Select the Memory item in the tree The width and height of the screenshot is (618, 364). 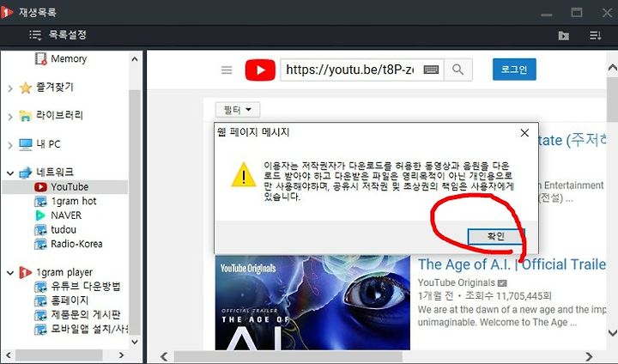pyautogui.click(x=69, y=58)
